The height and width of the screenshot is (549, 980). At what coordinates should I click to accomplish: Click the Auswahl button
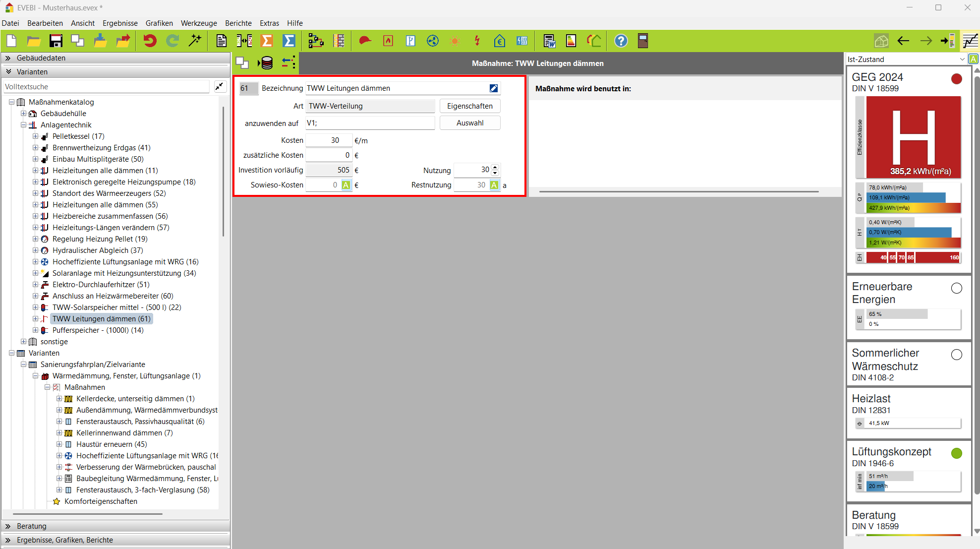(469, 123)
